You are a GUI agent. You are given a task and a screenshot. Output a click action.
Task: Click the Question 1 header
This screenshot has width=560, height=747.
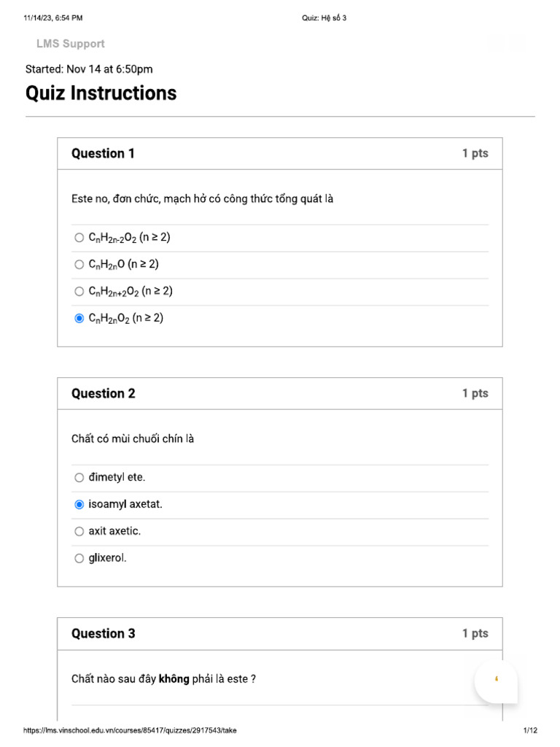[103, 153]
